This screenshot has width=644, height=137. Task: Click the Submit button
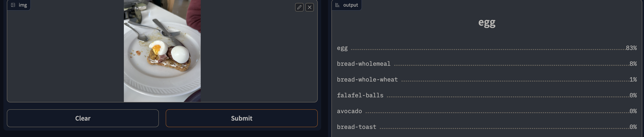coord(241,118)
